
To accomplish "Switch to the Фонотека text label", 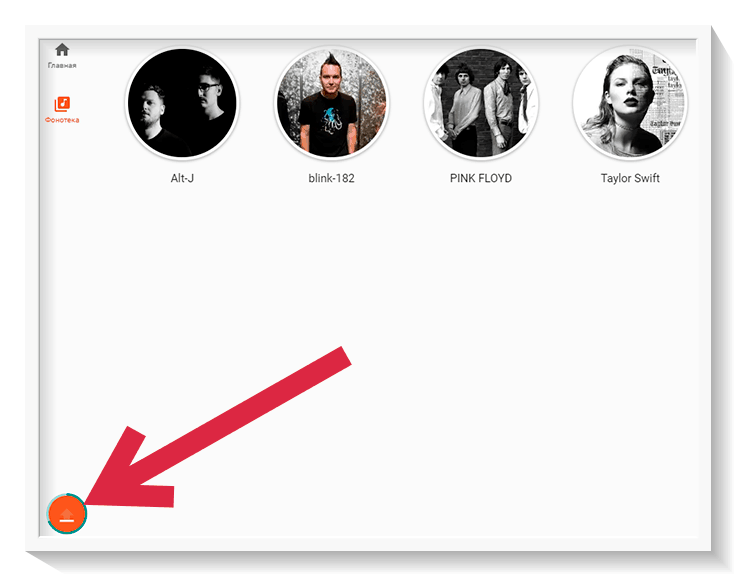I will [62, 120].
